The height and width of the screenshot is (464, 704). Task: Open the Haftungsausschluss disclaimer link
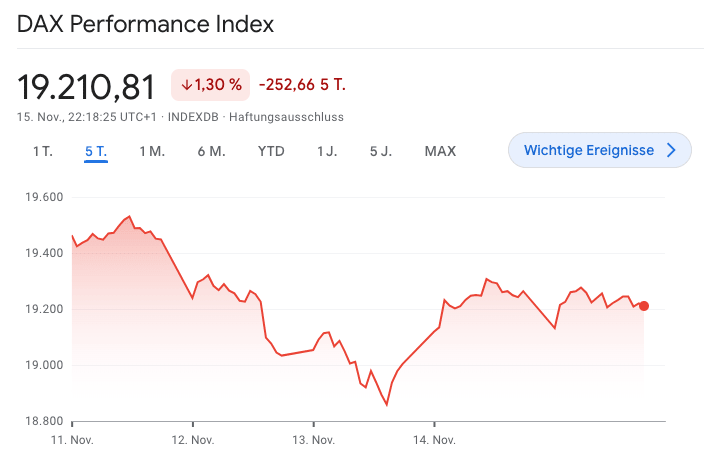[x=286, y=117]
